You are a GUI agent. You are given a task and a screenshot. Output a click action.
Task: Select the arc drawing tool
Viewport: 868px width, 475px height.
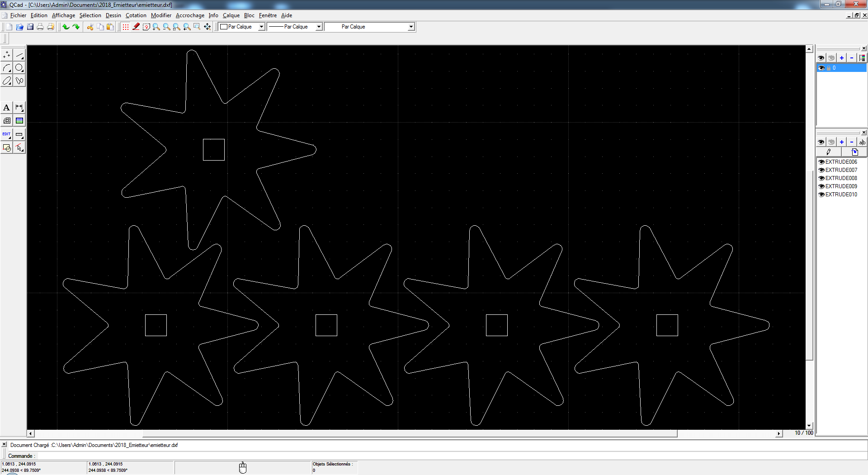pos(7,68)
